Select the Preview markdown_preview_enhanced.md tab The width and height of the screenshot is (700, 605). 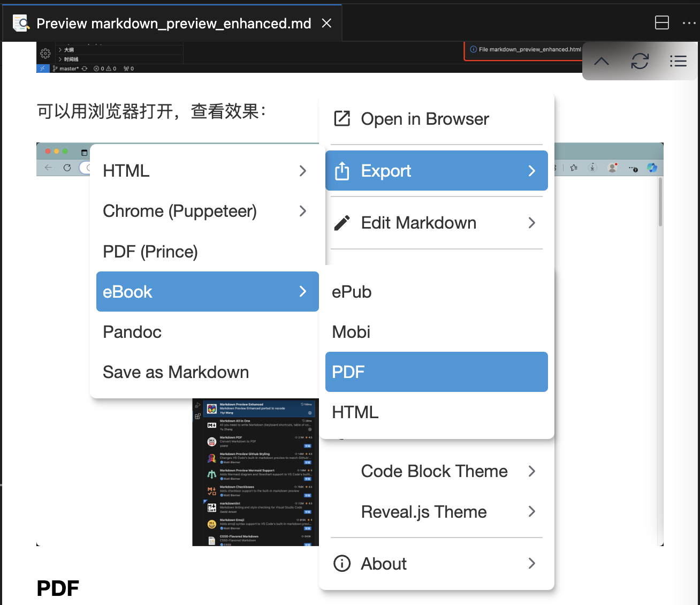tap(171, 23)
